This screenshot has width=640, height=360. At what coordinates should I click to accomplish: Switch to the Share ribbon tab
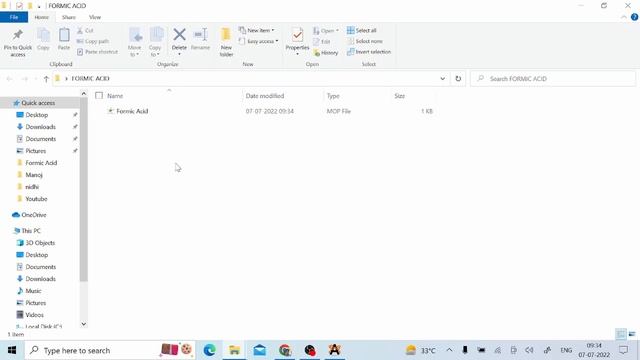pos(69,17)
